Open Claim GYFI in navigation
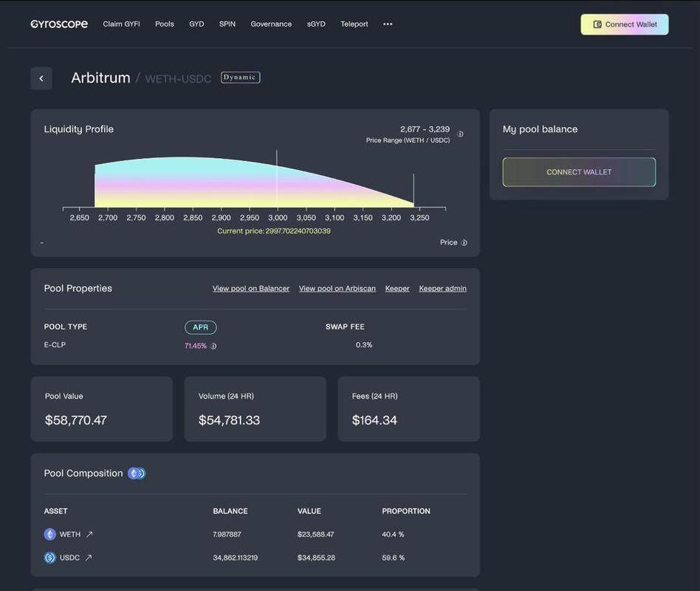The height and width of the screenshot is (591, 700). coord(121,24)
